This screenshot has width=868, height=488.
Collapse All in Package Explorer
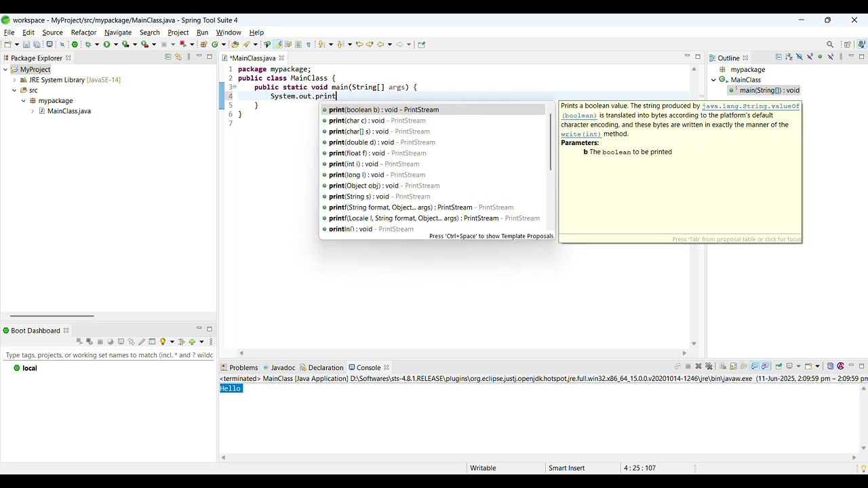point(168,58)
